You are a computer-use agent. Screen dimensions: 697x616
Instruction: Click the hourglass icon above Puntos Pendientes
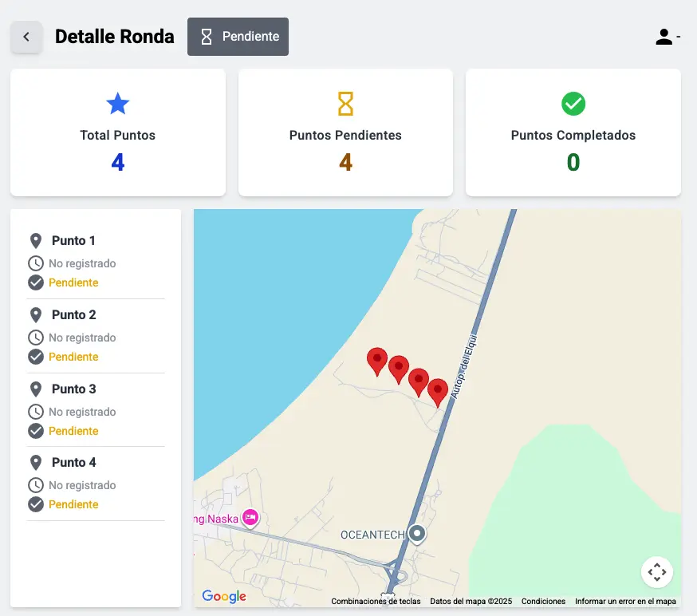coord(345,103)
